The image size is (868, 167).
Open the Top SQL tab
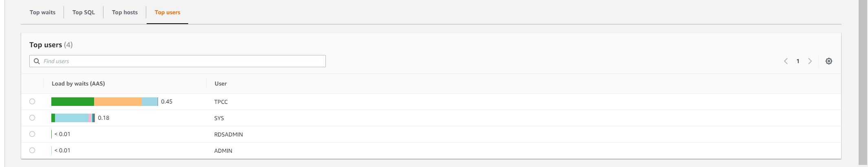(x=84, y=12)
